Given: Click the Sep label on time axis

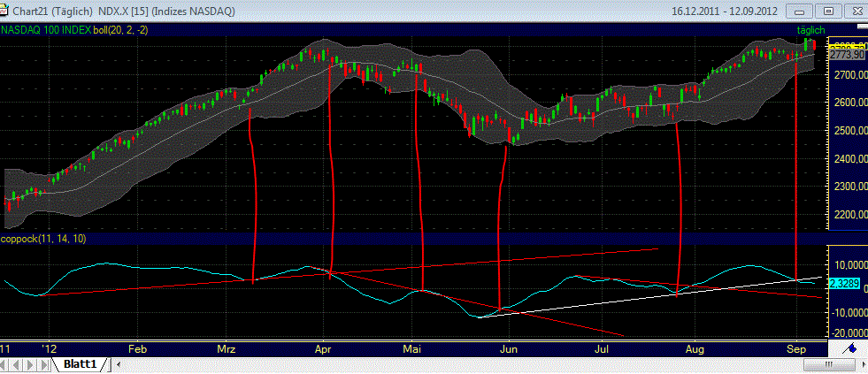Looking at the screenshot, I should pos(796,349).
